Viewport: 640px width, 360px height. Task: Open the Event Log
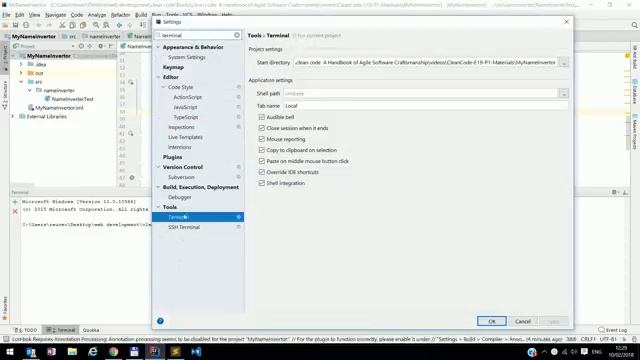pos(612,330)
